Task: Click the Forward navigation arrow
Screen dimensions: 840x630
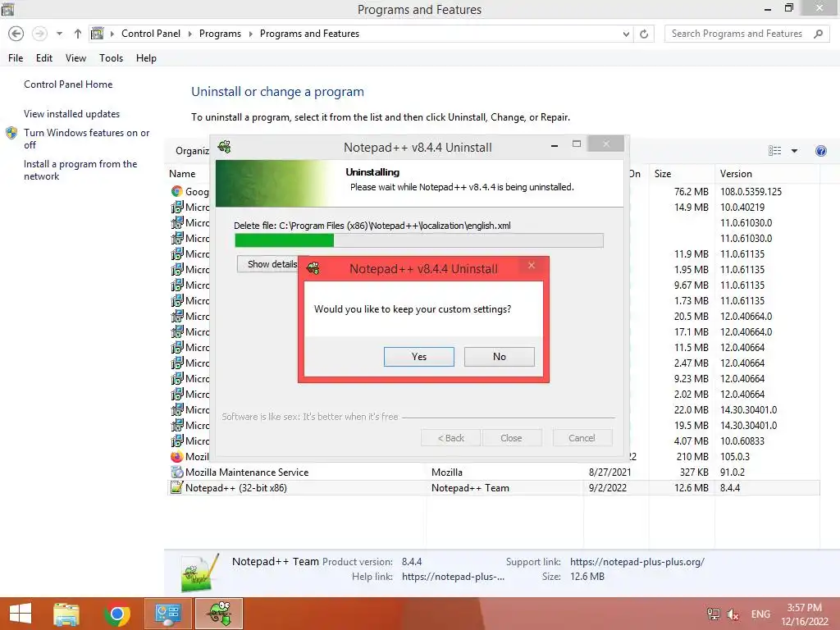Action: [39, 34]
